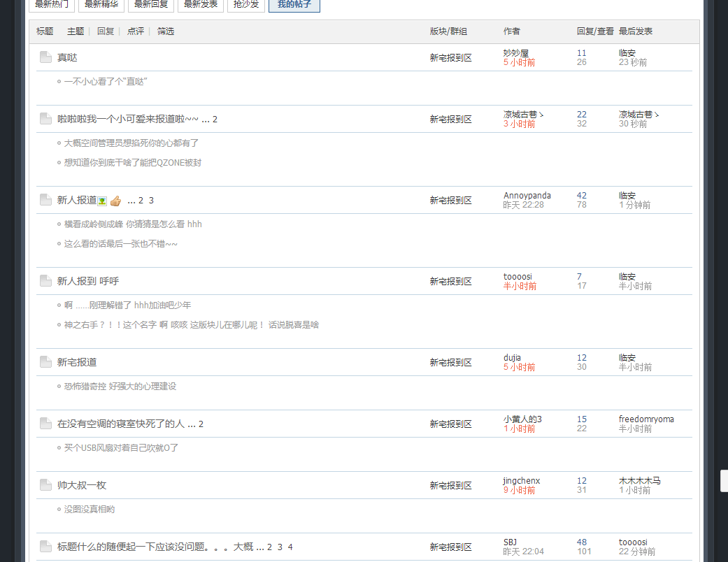Click the thread icon beside 在没有空调的寝室快死了的人
This screenshot has height=562, width=728.
[45, 424]
